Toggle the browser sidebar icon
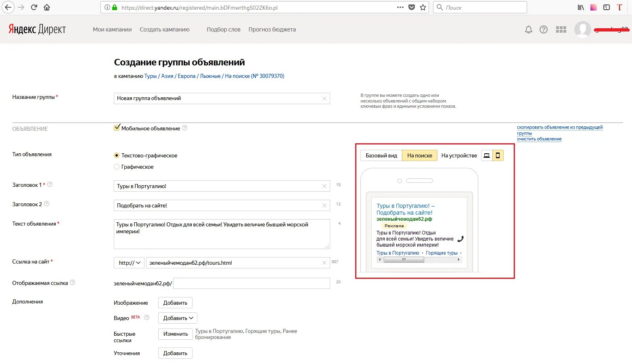632x364 pixels. pos(607,7)
